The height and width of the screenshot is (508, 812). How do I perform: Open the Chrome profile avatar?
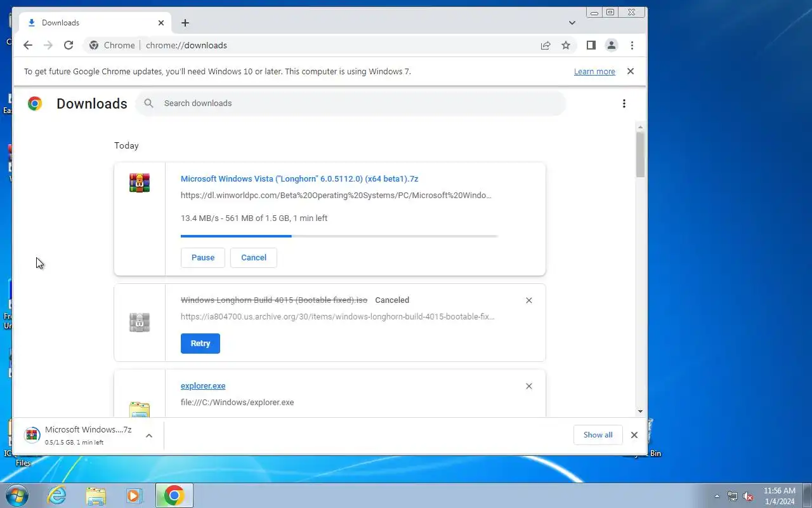[x=612, y=45]
